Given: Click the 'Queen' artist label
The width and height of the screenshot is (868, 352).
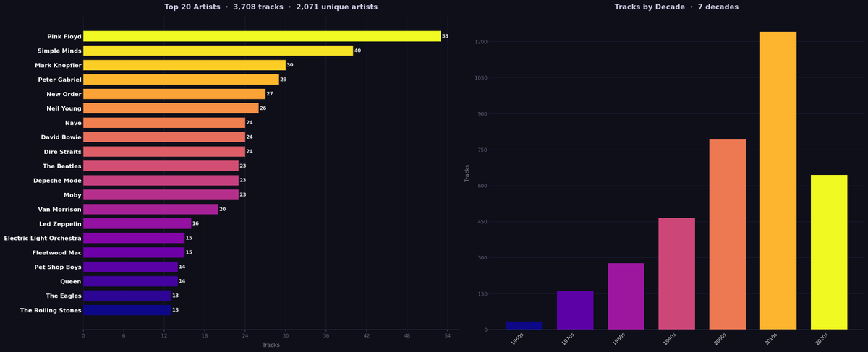Looking at the screenshot, I should point(70,281).
